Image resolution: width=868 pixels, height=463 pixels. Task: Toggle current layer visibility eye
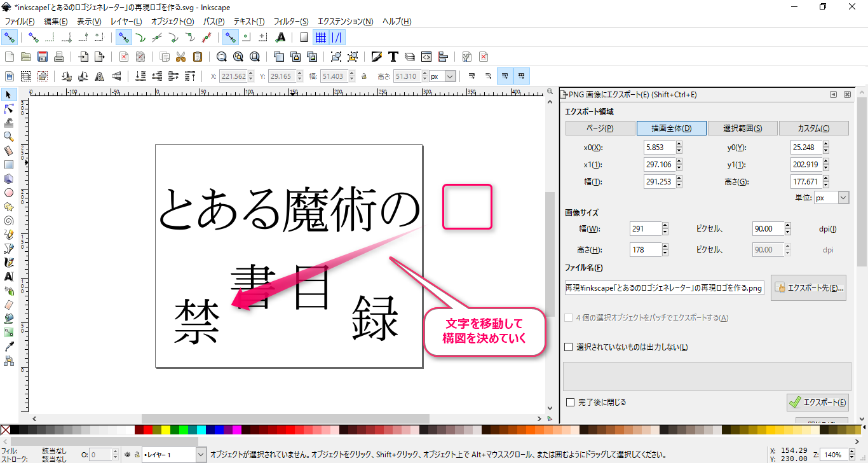127,455
